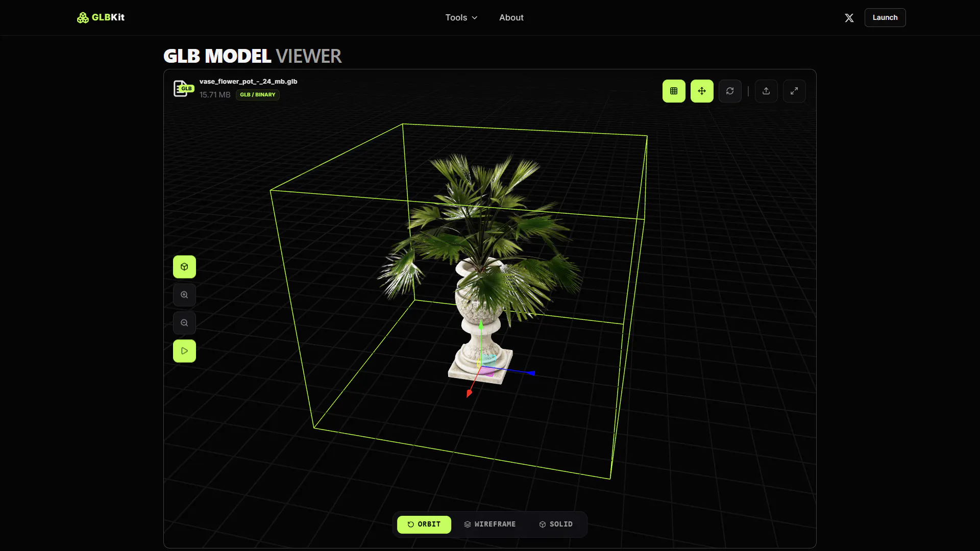Click the GLBKit logo
Image resolution: width=980 pixels, height=551 pixels.
[101, 17]
